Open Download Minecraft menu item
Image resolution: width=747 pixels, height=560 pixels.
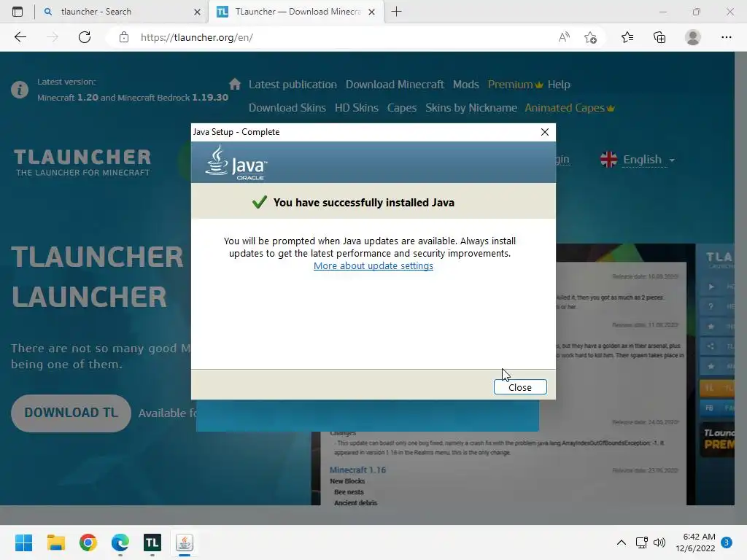click(395, 85)
